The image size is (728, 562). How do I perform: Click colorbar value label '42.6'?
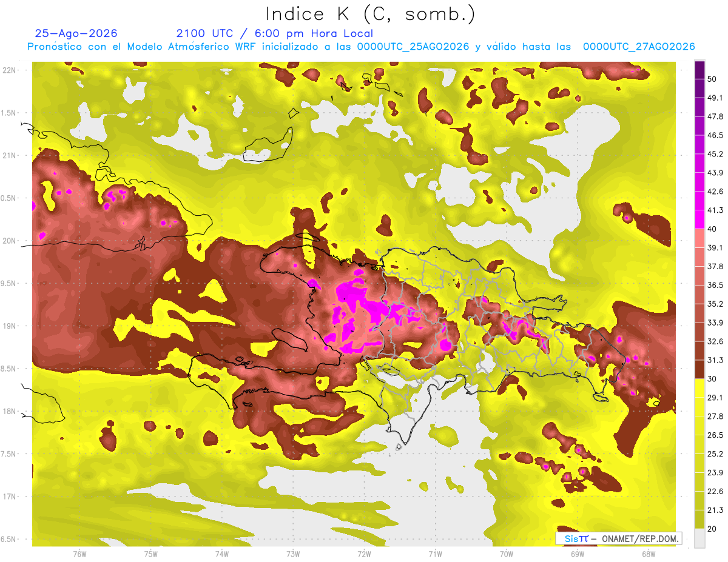pyautogui.click(x=715, y=192)
